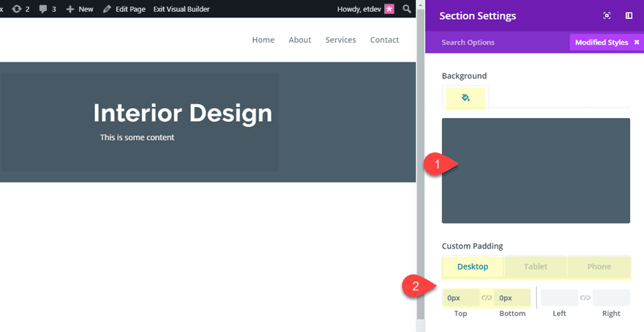
Task: Switch to the Phone padding tab
Action: 599,267
